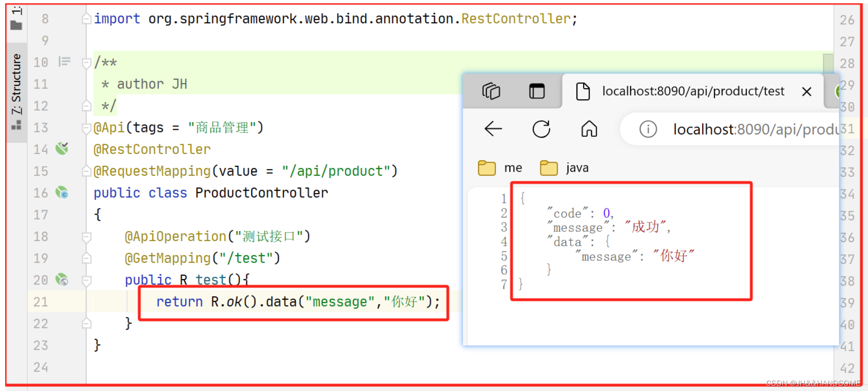Click the request mapping gutter icon on line 20

(62, 280)
